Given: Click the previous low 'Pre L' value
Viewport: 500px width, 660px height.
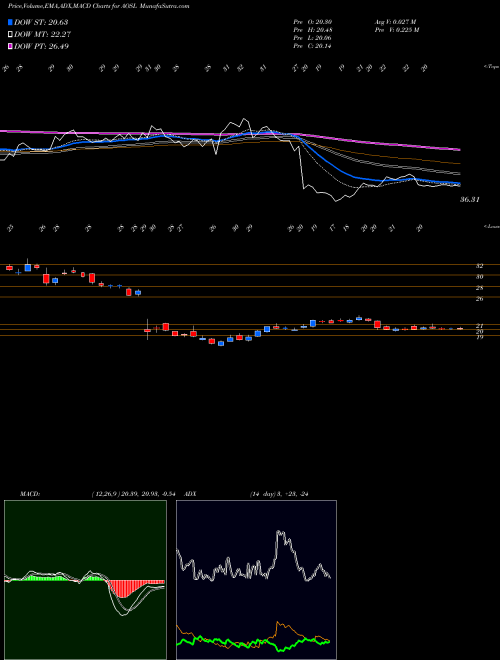Looking at the screenshot, I should tap(312, 38).
